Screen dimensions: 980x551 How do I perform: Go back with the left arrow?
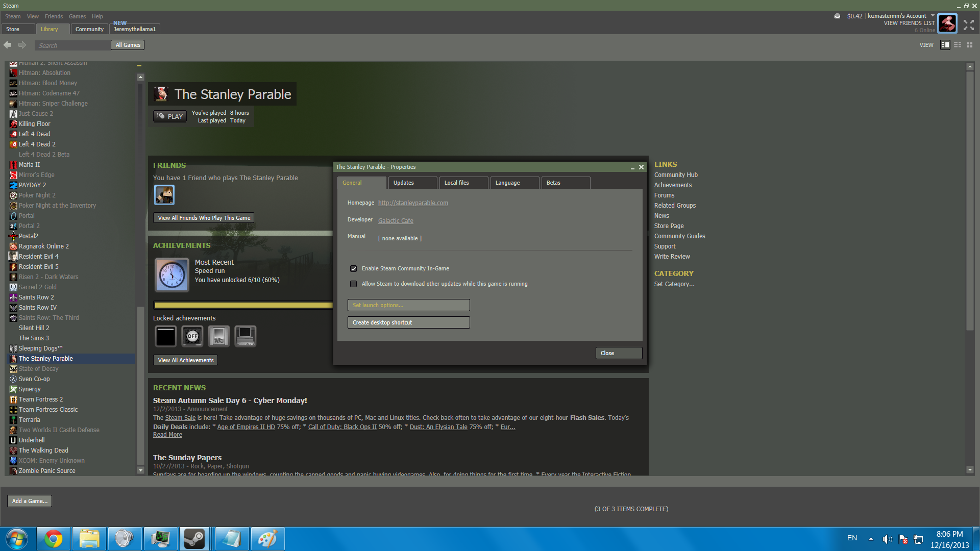point(8,45)
